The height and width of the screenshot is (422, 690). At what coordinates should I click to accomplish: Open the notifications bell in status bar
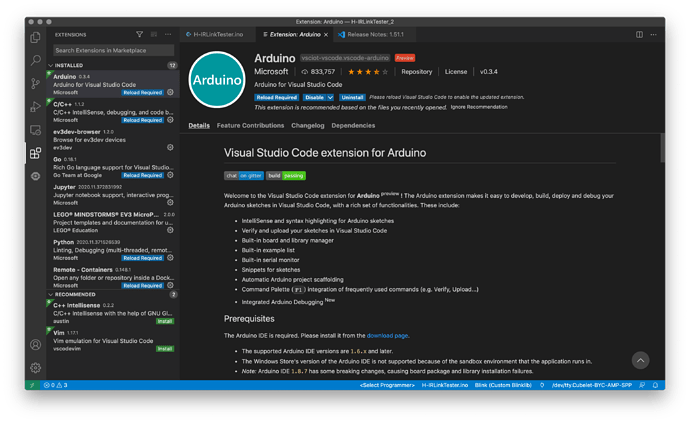point(655,385)
